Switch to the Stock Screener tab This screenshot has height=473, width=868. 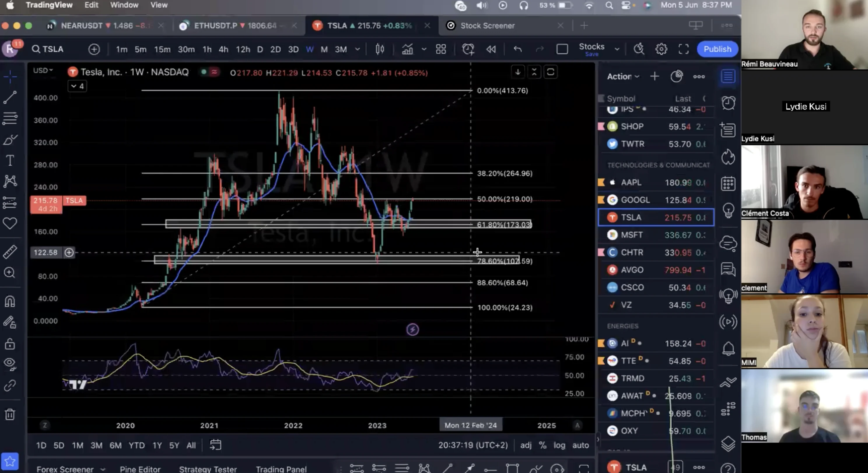click(x=487, y=26)
